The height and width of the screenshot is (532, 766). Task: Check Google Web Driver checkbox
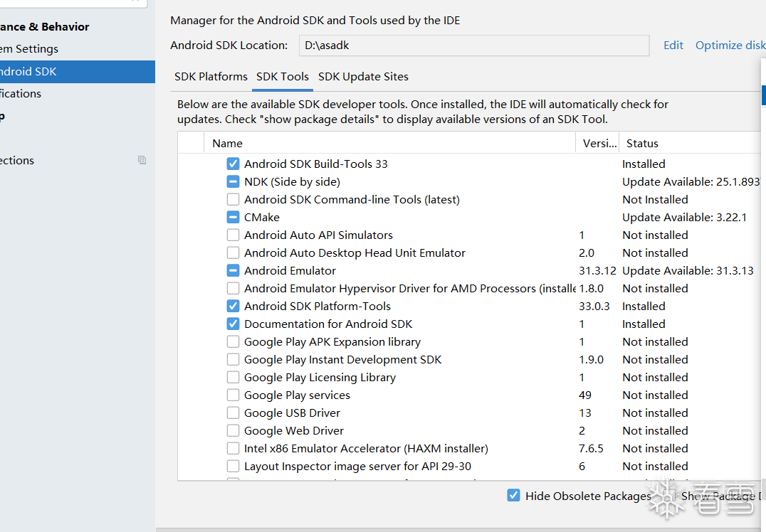[x=233, y=430]
